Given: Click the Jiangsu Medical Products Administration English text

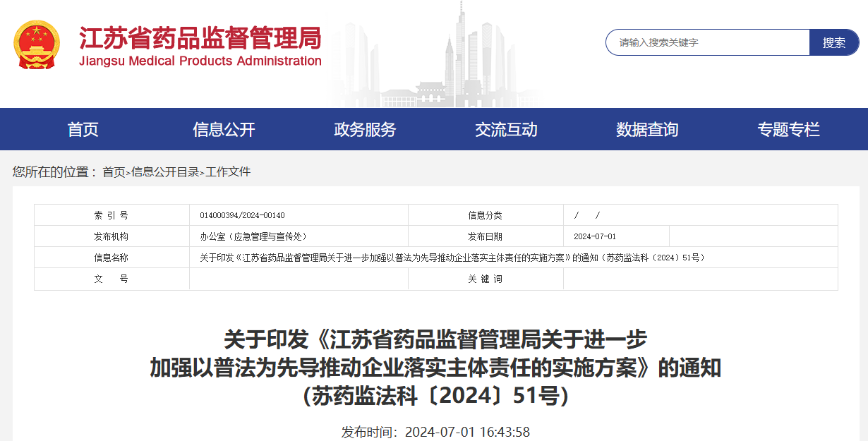Looking at the screenshot, I should [200, 61].
